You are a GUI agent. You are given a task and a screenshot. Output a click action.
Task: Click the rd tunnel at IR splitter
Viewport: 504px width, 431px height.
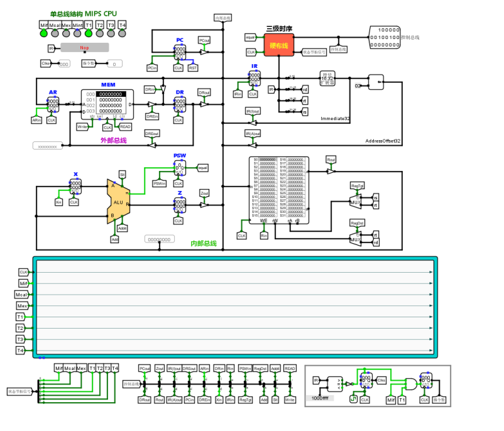(x=305, y=90)
